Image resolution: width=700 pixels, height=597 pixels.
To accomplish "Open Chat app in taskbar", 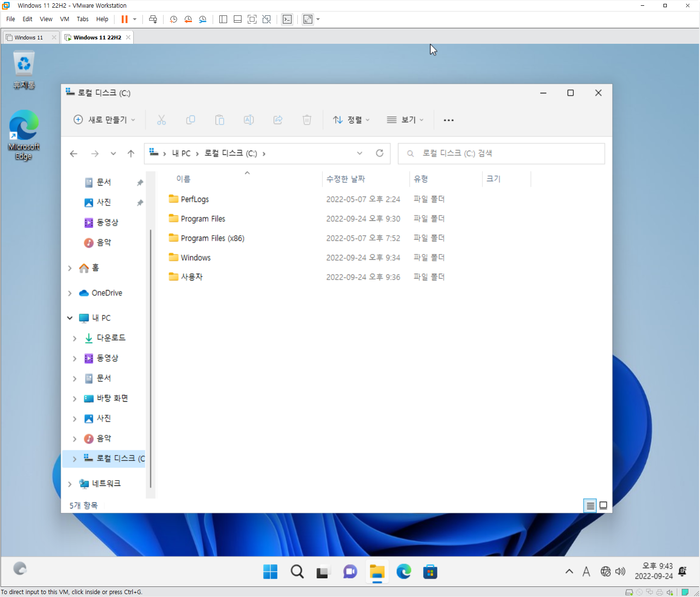I will click(350, 572).
